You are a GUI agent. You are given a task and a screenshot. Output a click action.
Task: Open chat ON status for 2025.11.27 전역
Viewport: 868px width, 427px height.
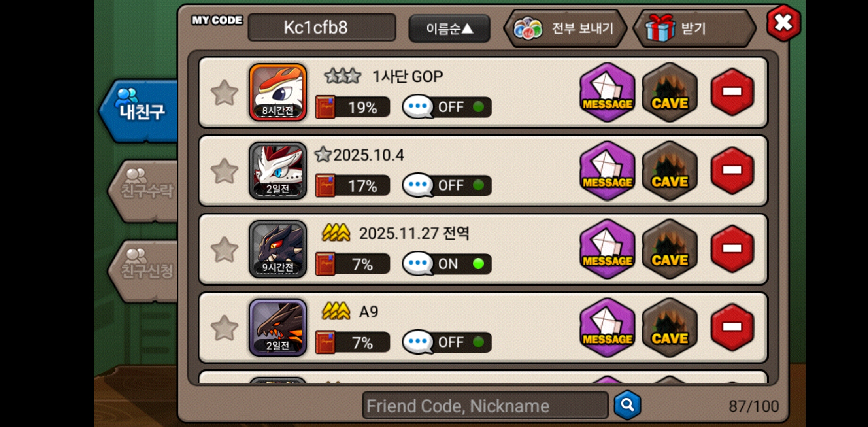447,264
